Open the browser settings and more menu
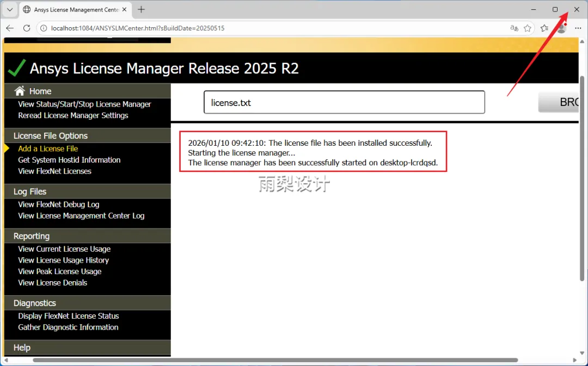 coord(578,28)
